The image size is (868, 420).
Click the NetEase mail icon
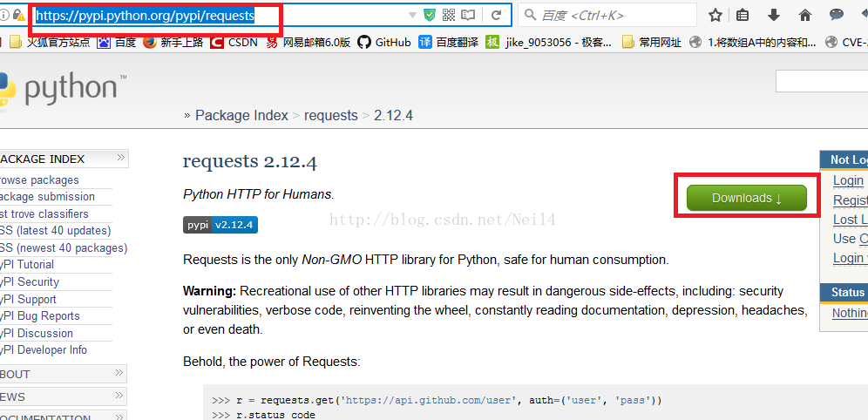(x=271, y=42)
